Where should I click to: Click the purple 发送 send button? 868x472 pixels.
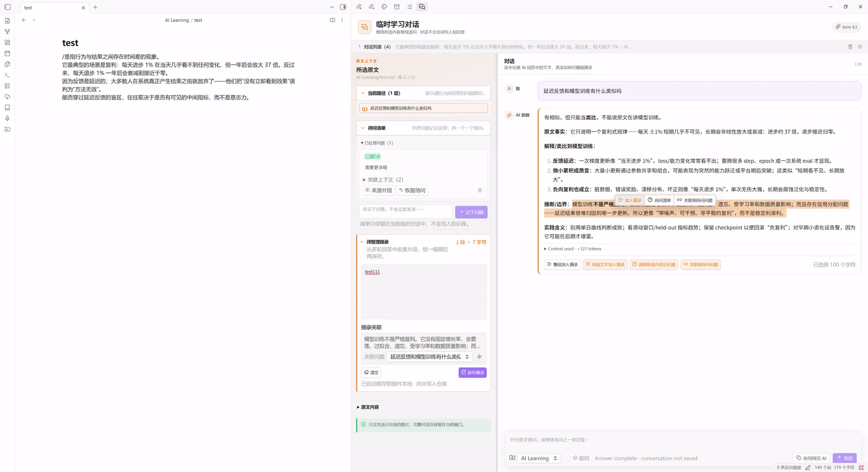[x=845, y=458]
